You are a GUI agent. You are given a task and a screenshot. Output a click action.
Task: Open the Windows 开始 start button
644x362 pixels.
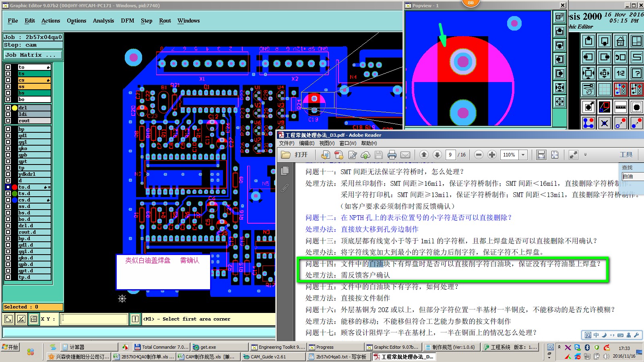click(10, 347)
